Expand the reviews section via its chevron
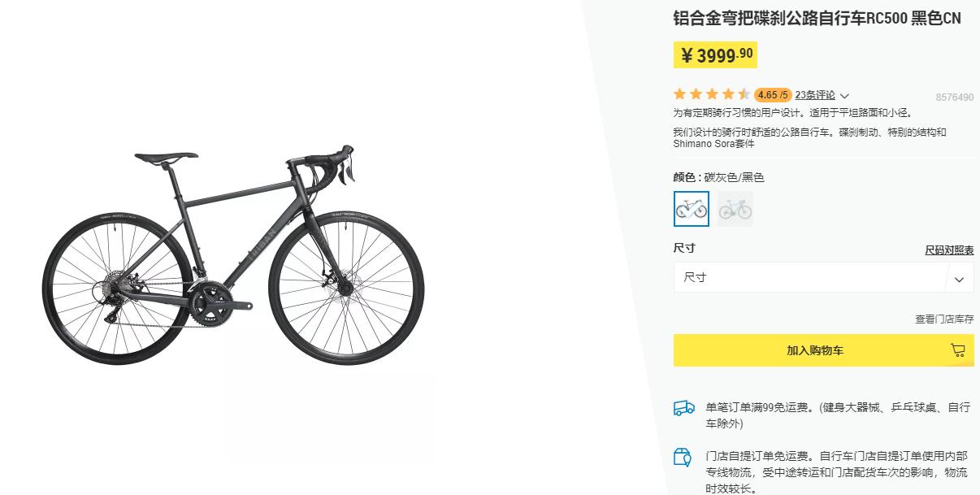 click(x=845, y=95)
